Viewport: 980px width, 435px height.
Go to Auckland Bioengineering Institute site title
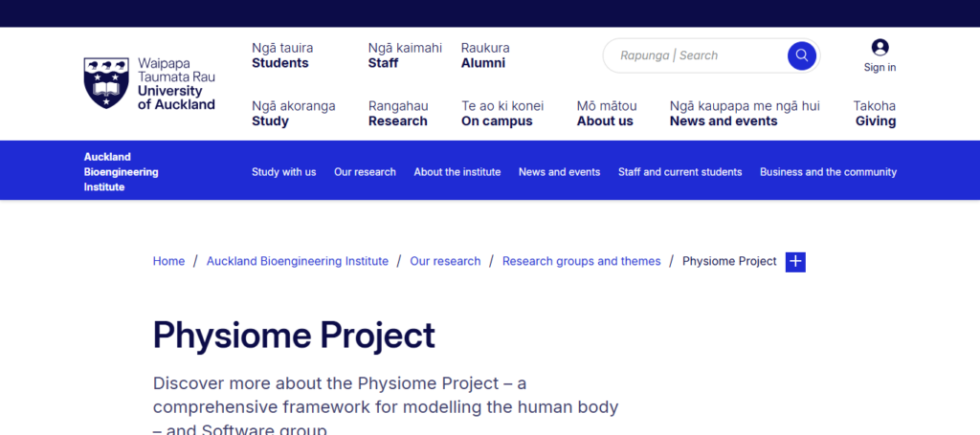click(x=122, y=172)
